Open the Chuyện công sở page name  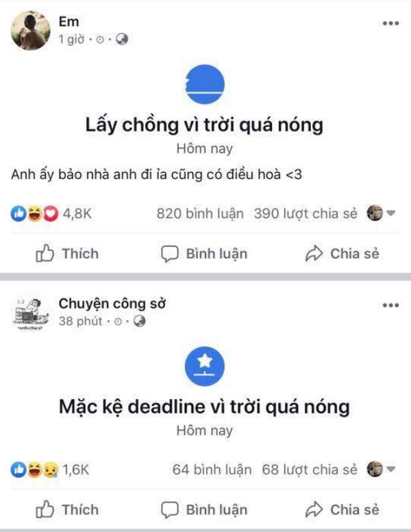coord(112,304)
